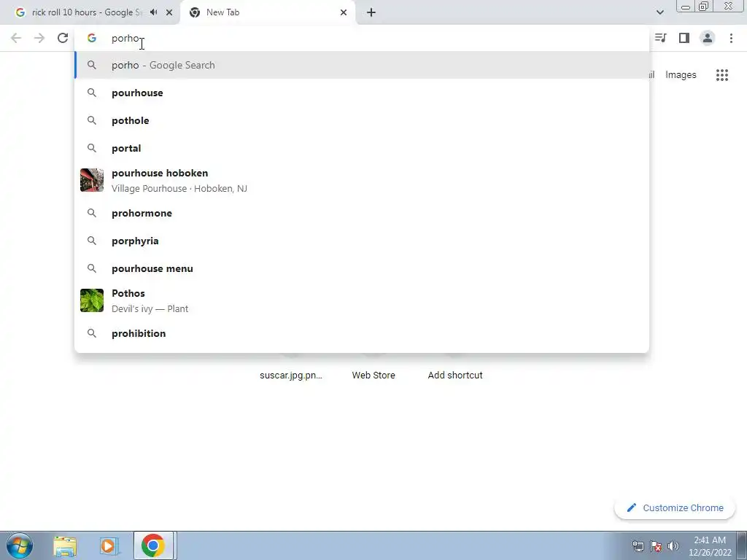This screenshot has height=560, width=747.
Task: Choose the pourhouse menu suggestion
Action: click(x=362, y=268)
